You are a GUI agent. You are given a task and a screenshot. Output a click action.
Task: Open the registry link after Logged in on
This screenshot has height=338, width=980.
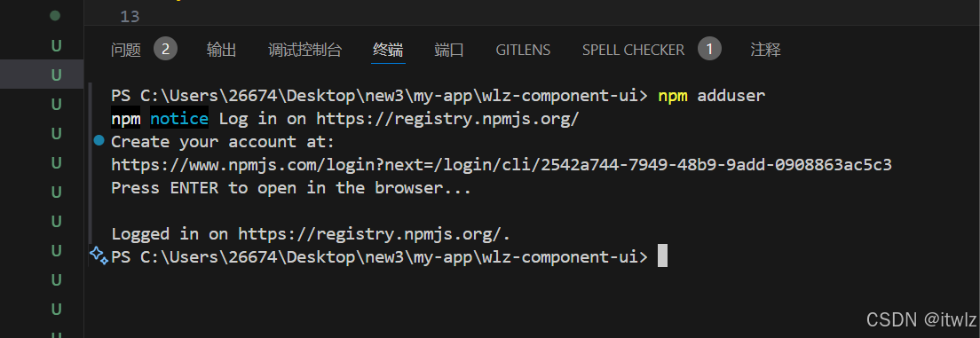coord(372,234)
